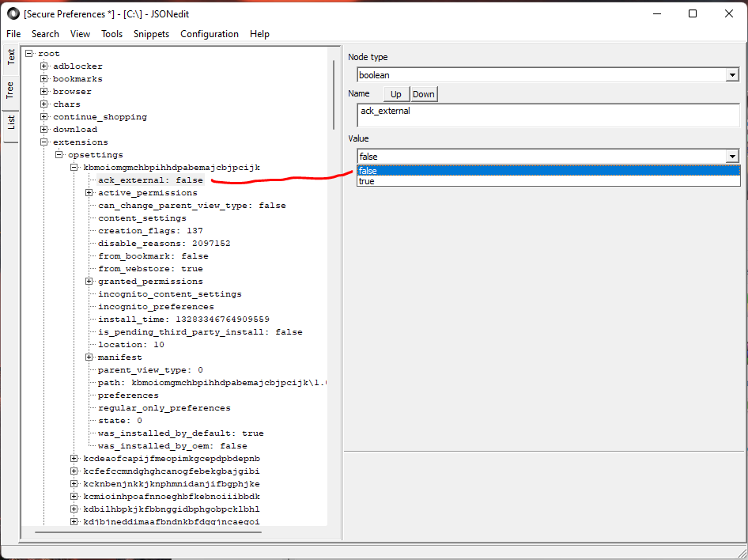The image size is (748, 560).
Task: Select 'is_pending_third_party_install: false' row
Action: pyautogui.click(x=200, y=332)
